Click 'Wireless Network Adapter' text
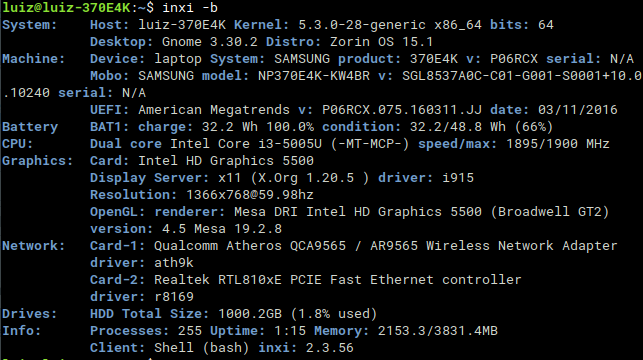The image size is (643, 360). 522,246
